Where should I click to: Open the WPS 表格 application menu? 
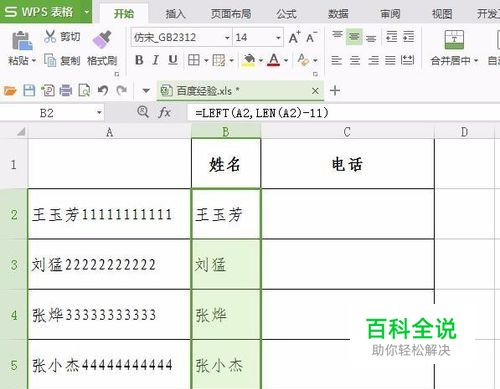click(46, 12)
